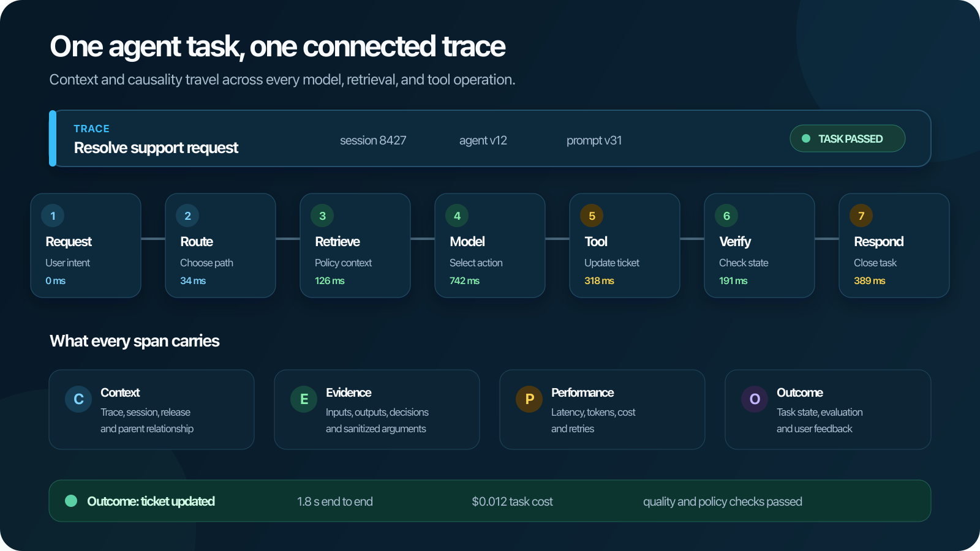Click the '126 ms' latency value
Image resolution: width=980 pixels, height=551 pixels.
tap(330, 280)
